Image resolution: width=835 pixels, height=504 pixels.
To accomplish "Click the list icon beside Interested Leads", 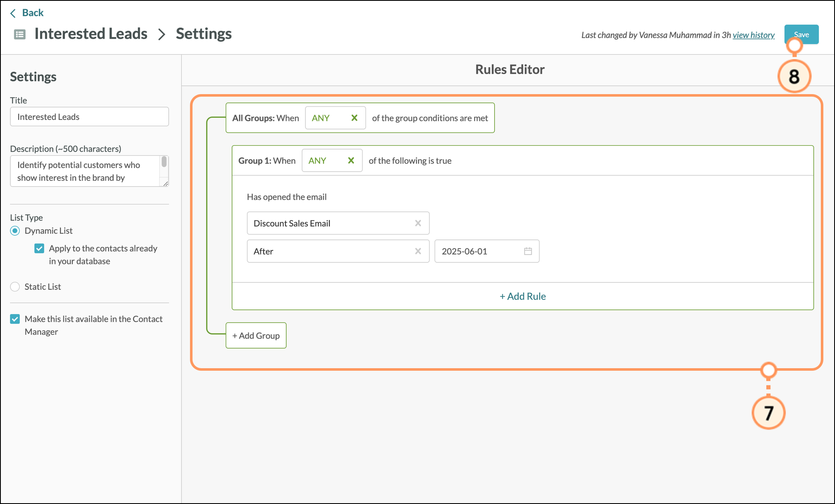I will pos(20,34).
